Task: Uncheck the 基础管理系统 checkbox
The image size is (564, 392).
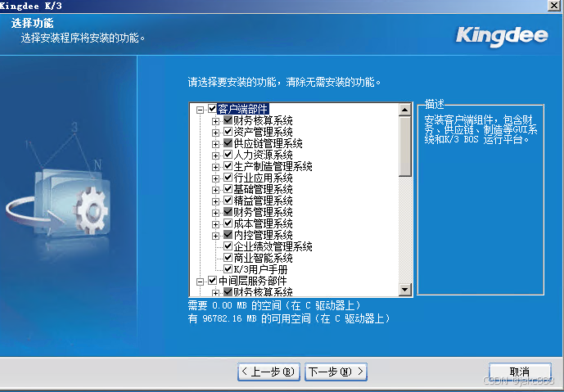Action: (228, 189)
